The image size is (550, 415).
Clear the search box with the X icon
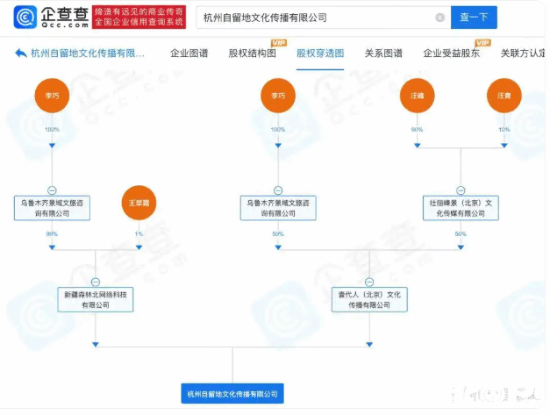point(440,17)
